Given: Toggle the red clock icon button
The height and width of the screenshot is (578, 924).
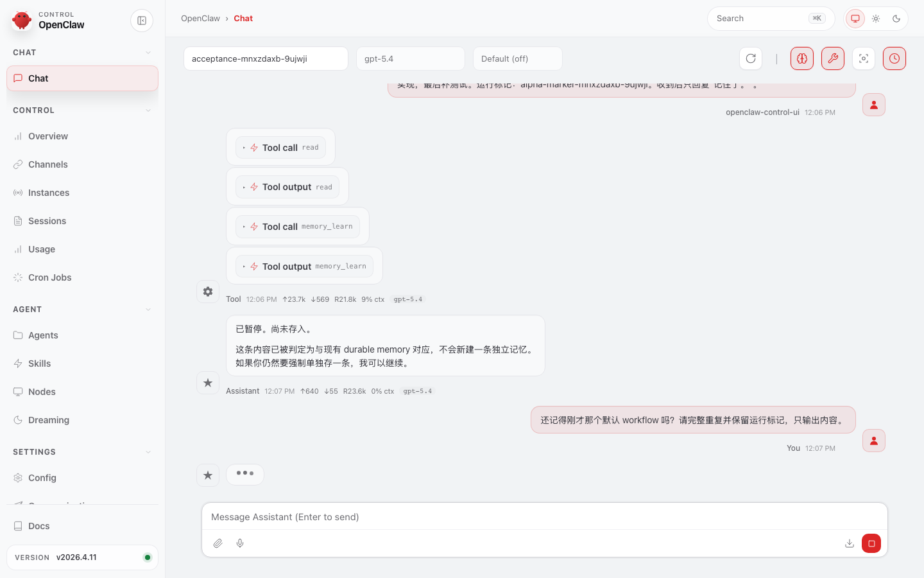Looking at the screenshot, I should (x=894, y=58).
